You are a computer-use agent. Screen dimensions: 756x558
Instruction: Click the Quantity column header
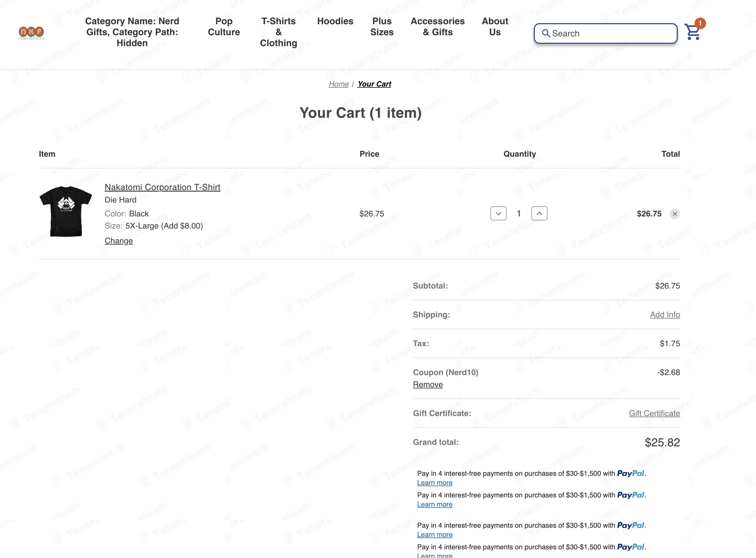pos(519,154)
